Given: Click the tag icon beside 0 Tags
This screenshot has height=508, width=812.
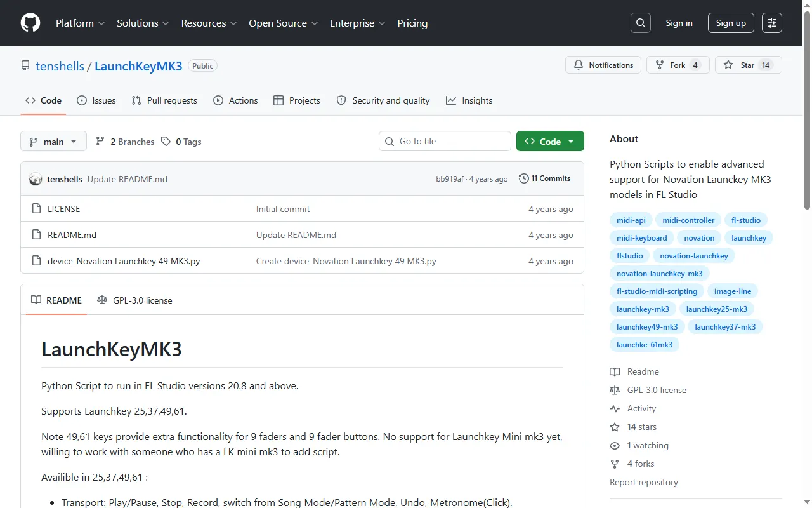Looking at the screenshot, I should [x=166, y=142].
